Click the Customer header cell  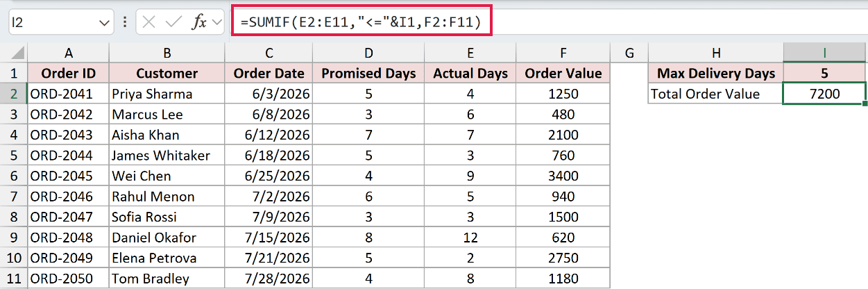[167, 73]
